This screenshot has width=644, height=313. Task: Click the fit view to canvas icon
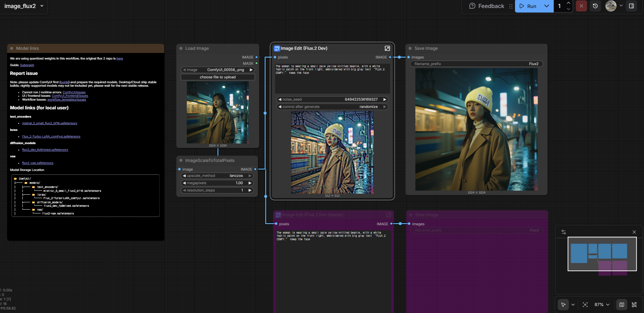coord(585,305)
